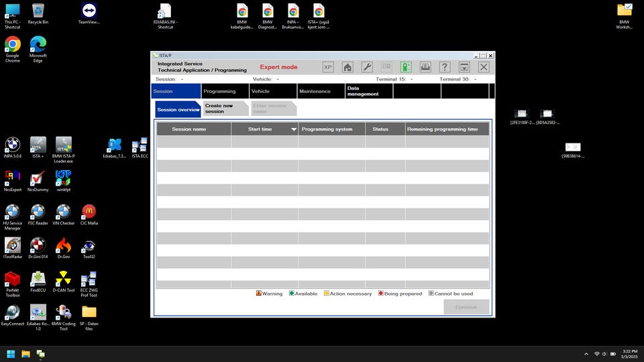644x362 pixels.
Task: Open the Data management tab
Action: click(x=369, y=91)
